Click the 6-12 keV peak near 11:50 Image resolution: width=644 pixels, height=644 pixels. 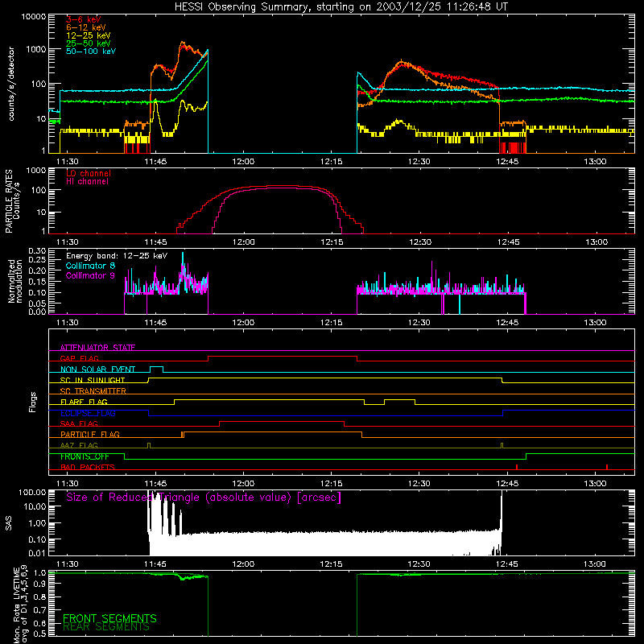click(x=183, y=44)
